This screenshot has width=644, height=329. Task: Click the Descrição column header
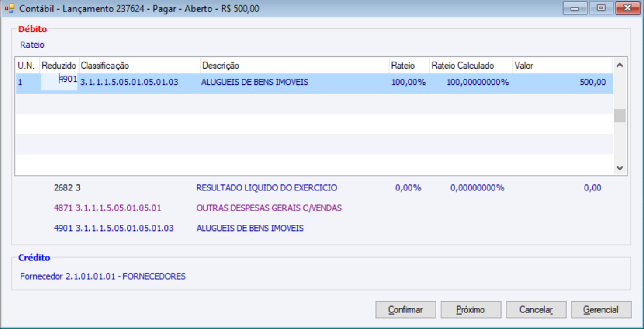tap(294, 66)
